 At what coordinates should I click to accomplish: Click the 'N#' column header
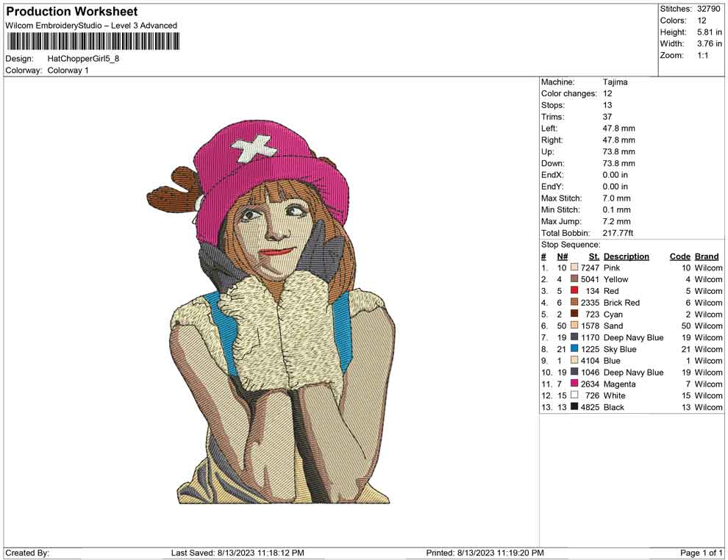tap(563, 256)
